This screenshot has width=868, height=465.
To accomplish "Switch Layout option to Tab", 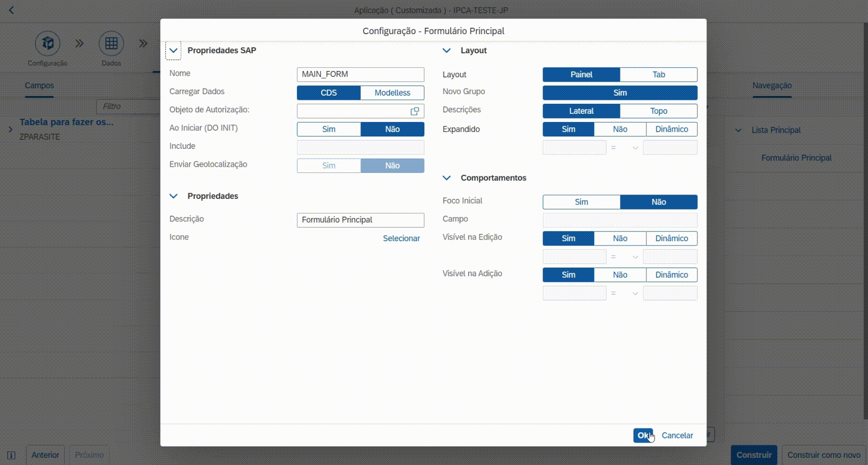I will (x=658, y=74).
